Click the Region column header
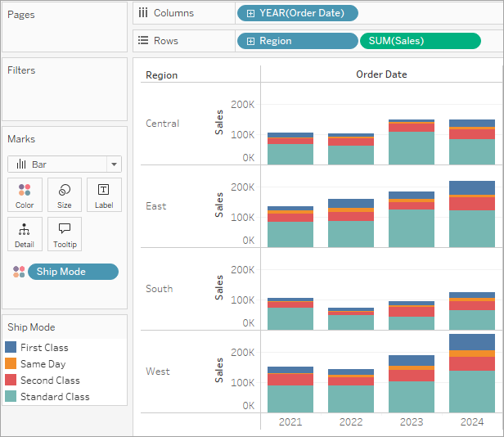The width and height of the screenshot is (504, 437). [162, 75]
